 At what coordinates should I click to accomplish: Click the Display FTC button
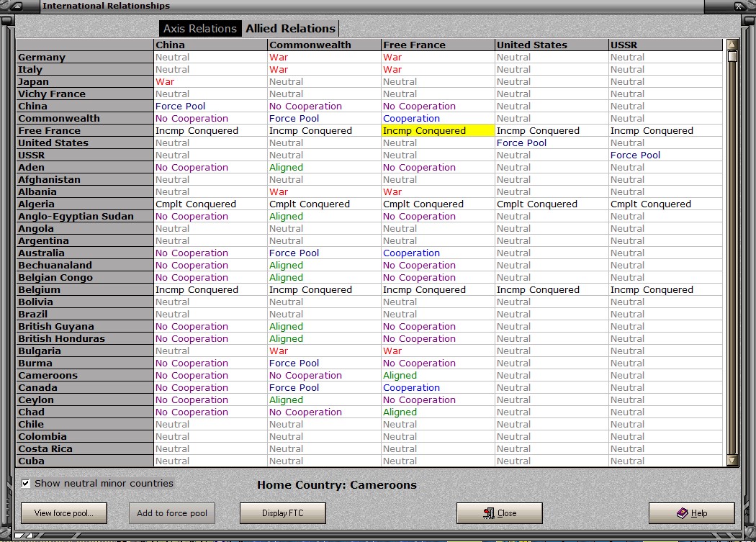tap(282, 513)
